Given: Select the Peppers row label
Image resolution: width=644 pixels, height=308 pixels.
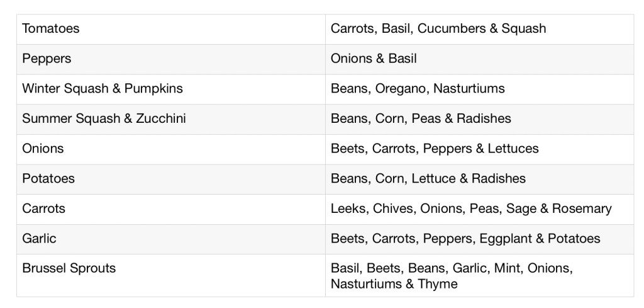Looking at the screenshot, I should (47, 59).
